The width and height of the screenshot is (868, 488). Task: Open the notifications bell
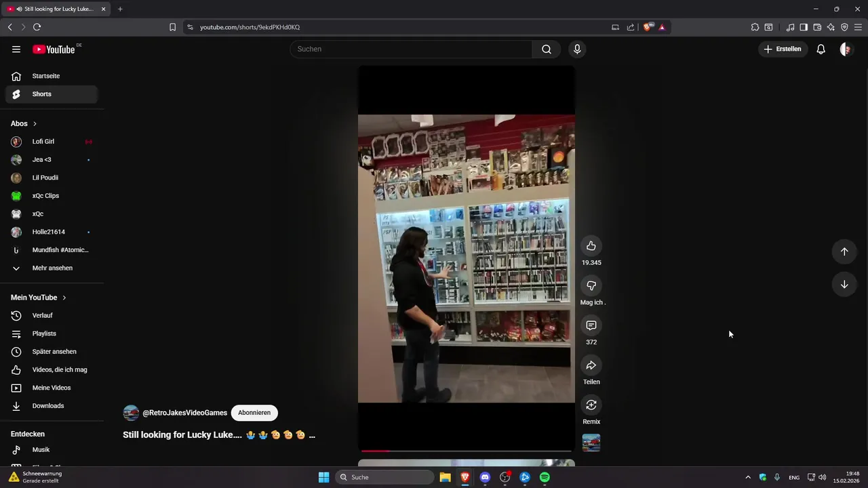[821, 49]
